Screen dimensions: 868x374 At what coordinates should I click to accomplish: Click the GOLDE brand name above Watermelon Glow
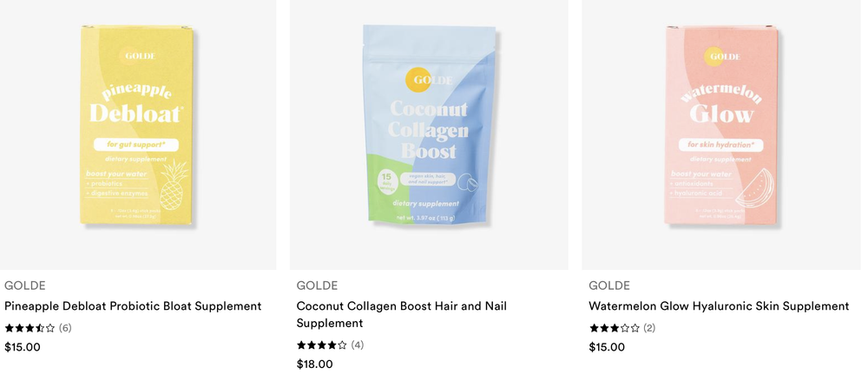coord(609,286)
